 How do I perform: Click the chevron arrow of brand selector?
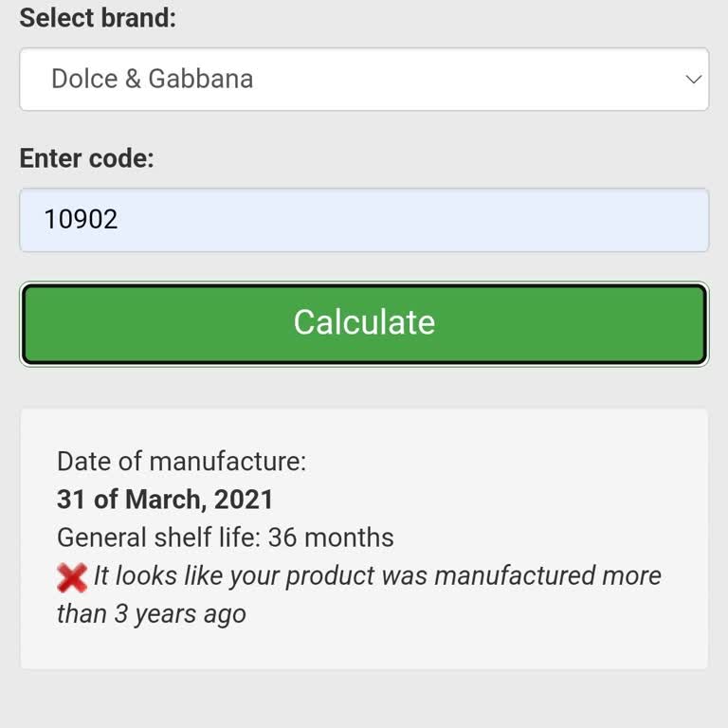click(694, 79)
